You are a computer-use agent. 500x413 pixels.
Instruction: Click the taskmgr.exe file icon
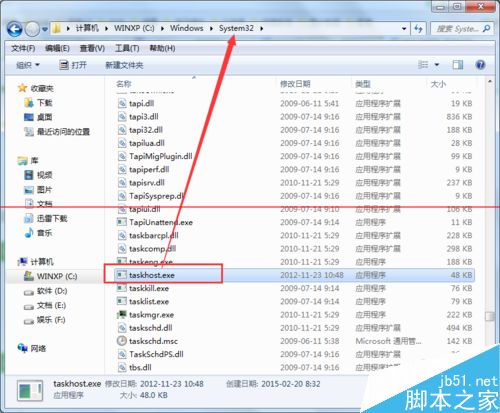(122, 314)
